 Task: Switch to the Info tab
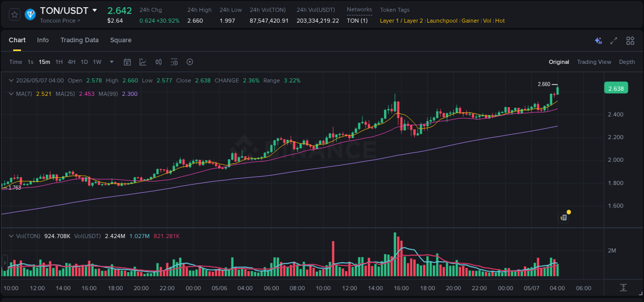point(43,40)
